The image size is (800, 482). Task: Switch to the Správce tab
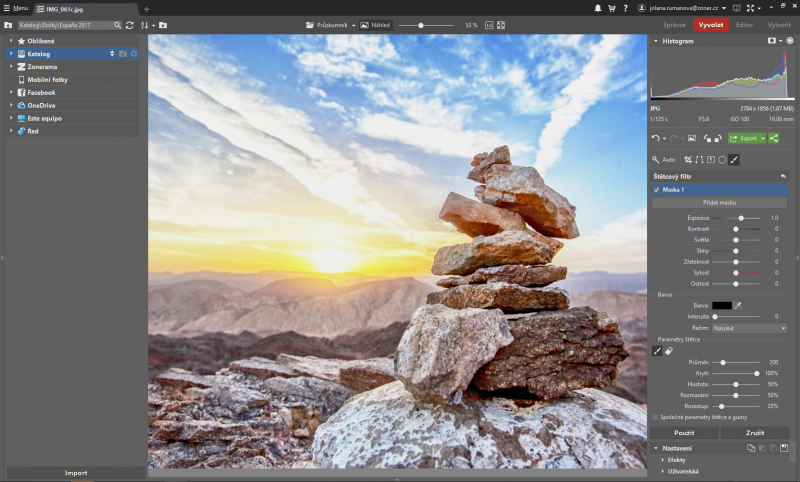[x=674, y=23]
